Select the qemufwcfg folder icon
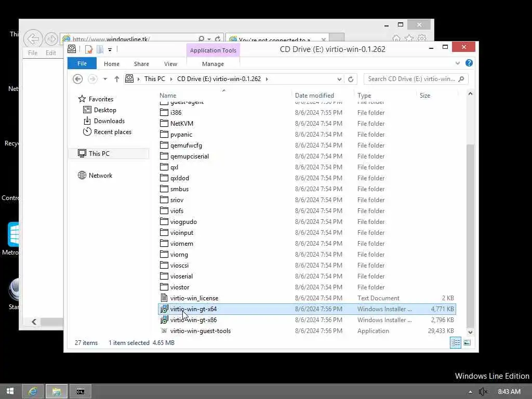This screenshot has width=532, height=399. (164, 145)
